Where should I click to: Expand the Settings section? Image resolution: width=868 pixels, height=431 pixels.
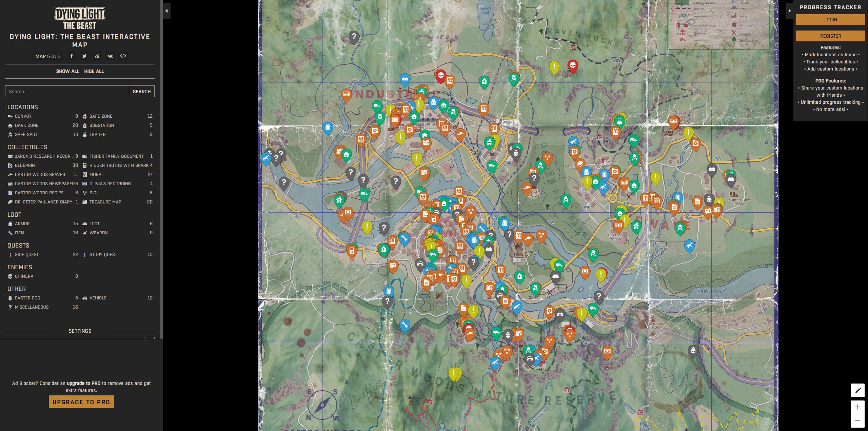(80, 331)
